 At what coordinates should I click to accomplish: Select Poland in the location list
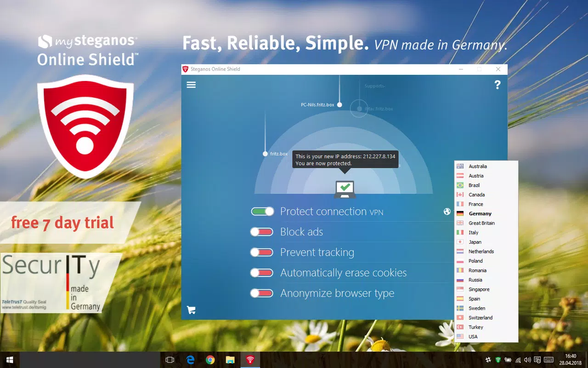486,261
